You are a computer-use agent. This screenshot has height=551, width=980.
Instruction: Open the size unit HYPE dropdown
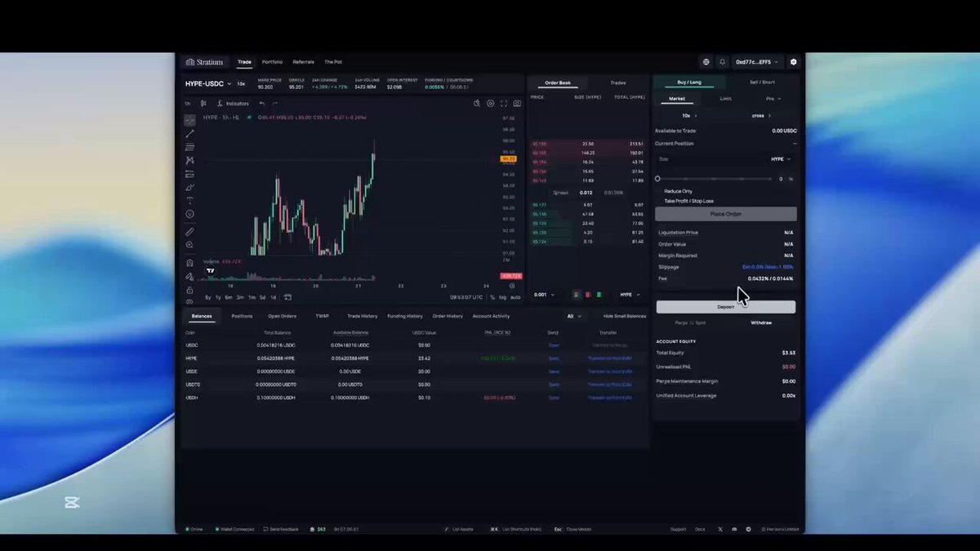tap(781, 159)
